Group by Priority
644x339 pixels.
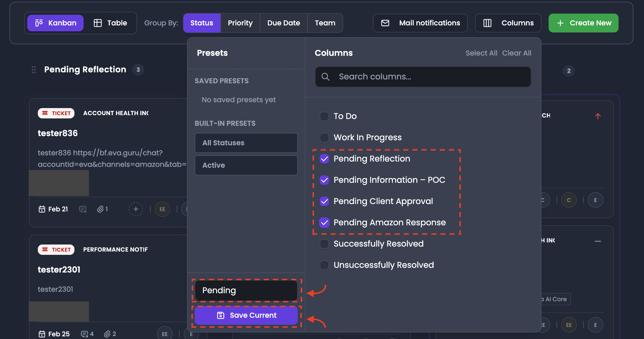pyautogui.click(x=240, y=23)
